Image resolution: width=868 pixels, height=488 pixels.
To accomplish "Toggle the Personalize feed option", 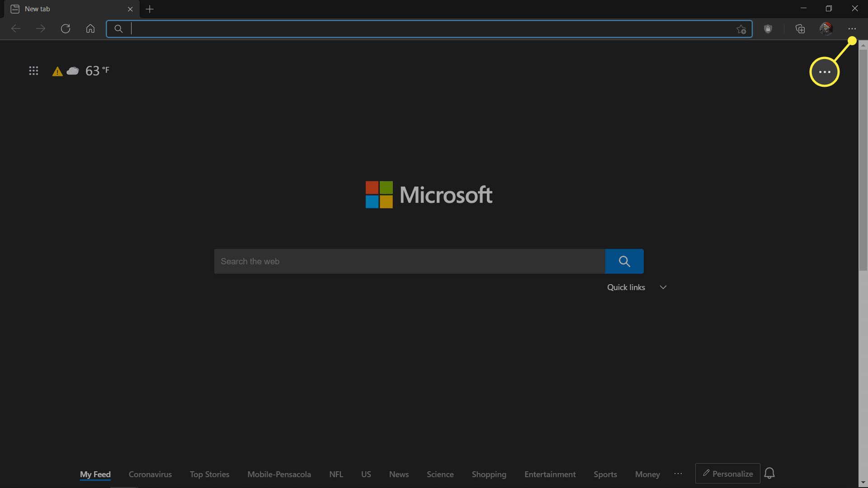I will (x=727, y=474).
